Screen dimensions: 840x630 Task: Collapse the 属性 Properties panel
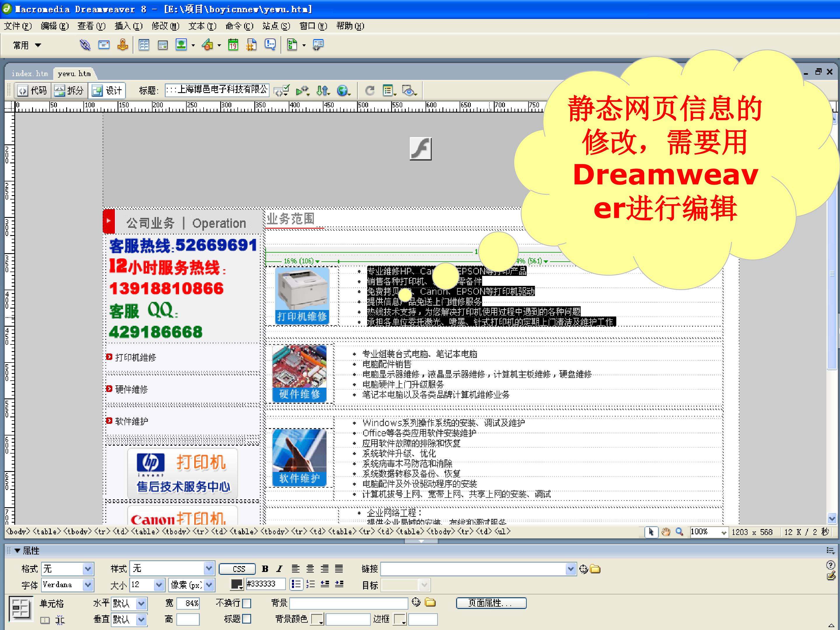(17, 551)
